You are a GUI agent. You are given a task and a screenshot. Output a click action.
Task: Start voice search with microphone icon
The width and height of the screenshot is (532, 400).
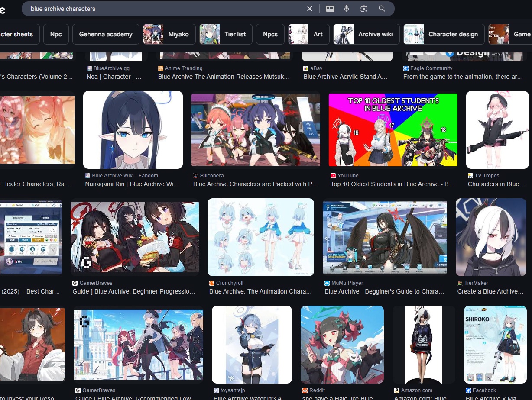pyautogui.click(x=347, y=9)
